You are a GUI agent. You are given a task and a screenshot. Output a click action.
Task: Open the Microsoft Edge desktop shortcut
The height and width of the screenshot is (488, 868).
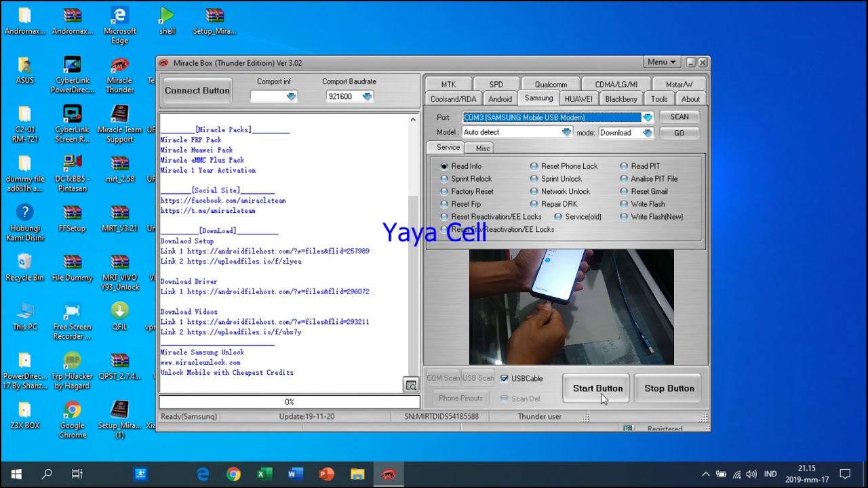[x=119, y=26]
